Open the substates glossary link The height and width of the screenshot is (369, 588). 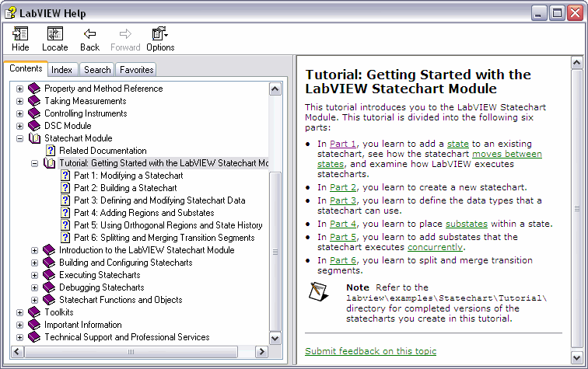click(x=466, y=224)
